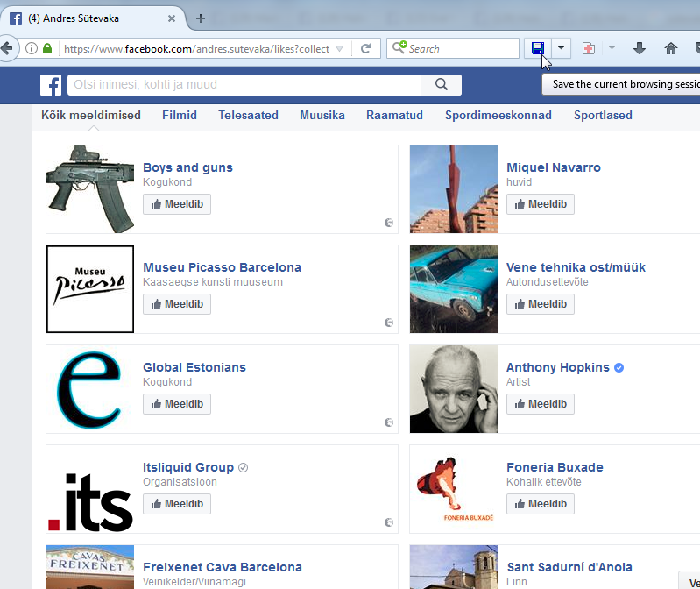Click the Miquel Navarro sculpture thumbnail
This screenshot has height=589, width=700.
[454, 189]
